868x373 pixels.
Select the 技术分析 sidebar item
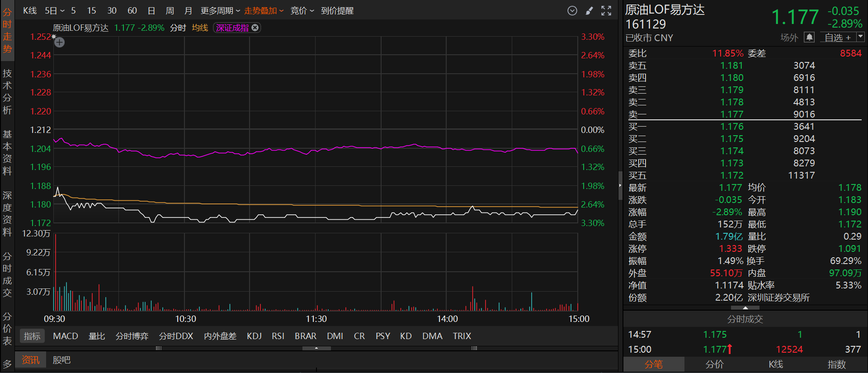click(7, 92)
